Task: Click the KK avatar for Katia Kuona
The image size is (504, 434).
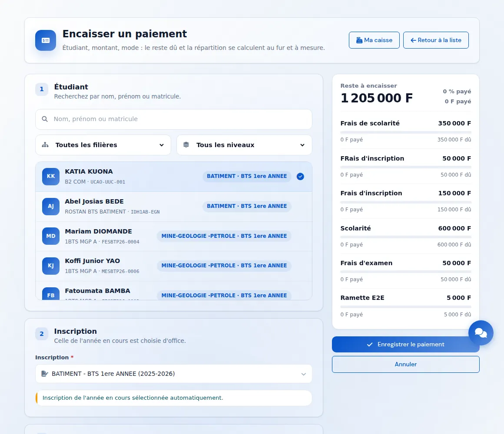Action: click(x=51, y=177)
